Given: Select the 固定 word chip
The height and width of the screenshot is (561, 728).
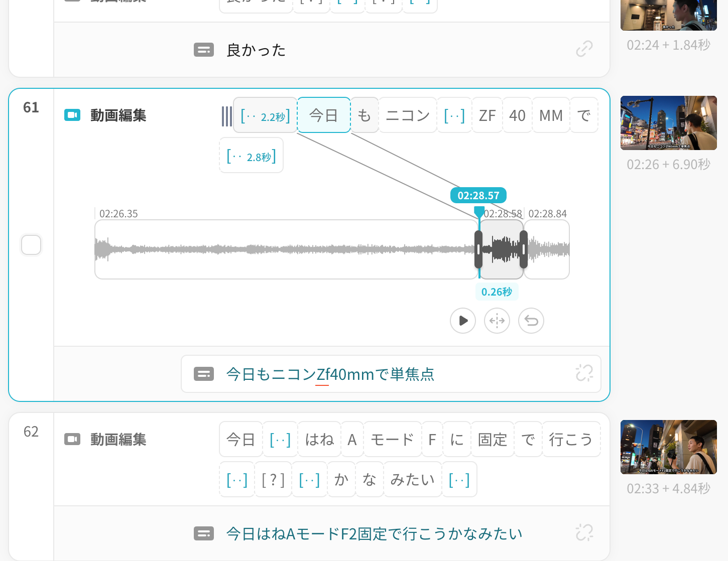Looking at the screenshot, I should (493, 440).
